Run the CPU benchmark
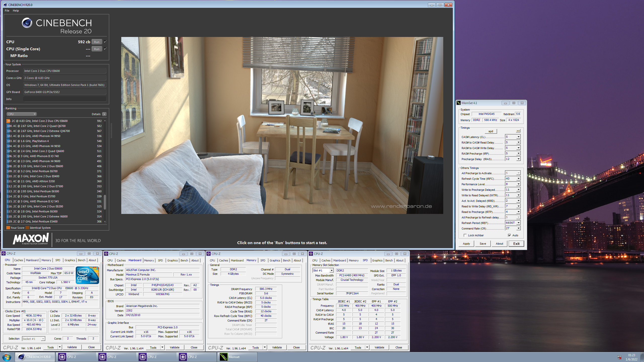The height and width of the screenshot is (362, 644). click(x=97, y=42)
